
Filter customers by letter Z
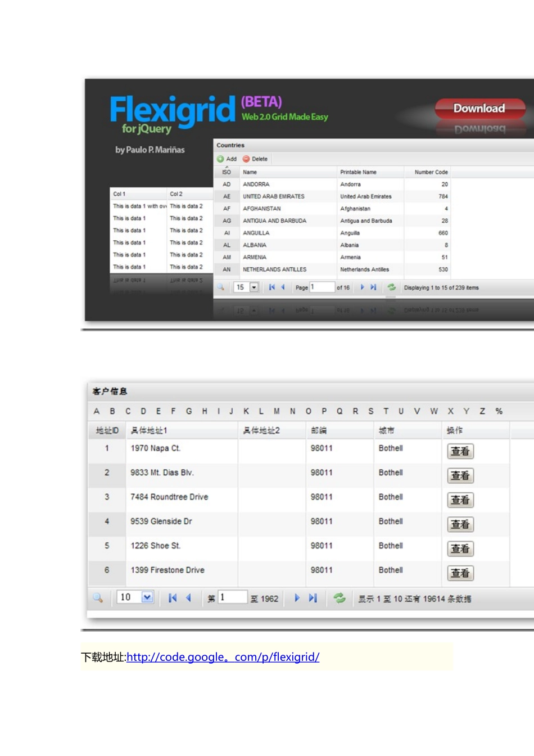482,411
